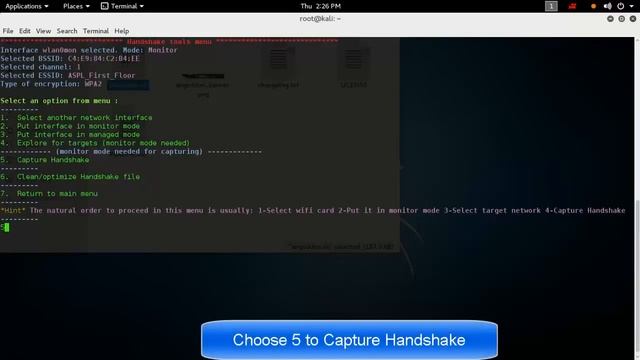Click the text '6. Clean/optimize Handshake file'
Image resolution: width=640 pixels, height=360 pixels.
(70, 177)
